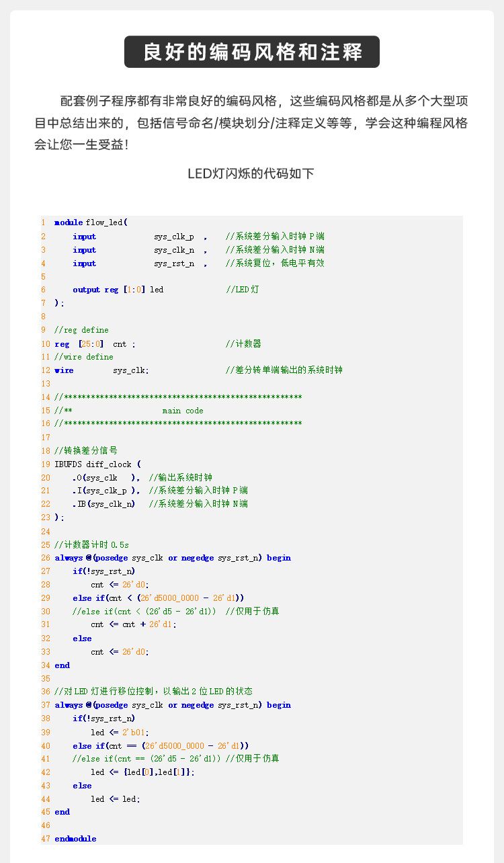Click the caption LED灯闪烁的代码如下

point(251,173)
